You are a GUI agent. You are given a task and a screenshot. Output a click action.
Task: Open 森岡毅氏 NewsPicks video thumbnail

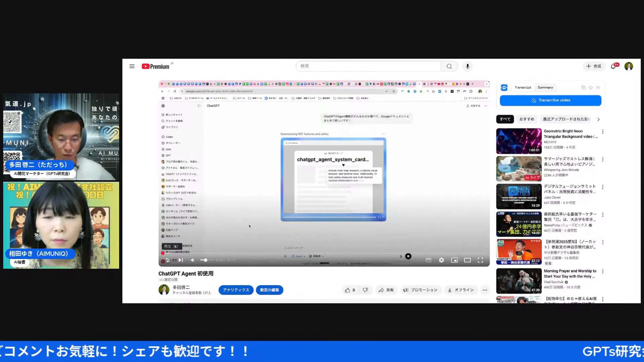click(x=519, y=224)
